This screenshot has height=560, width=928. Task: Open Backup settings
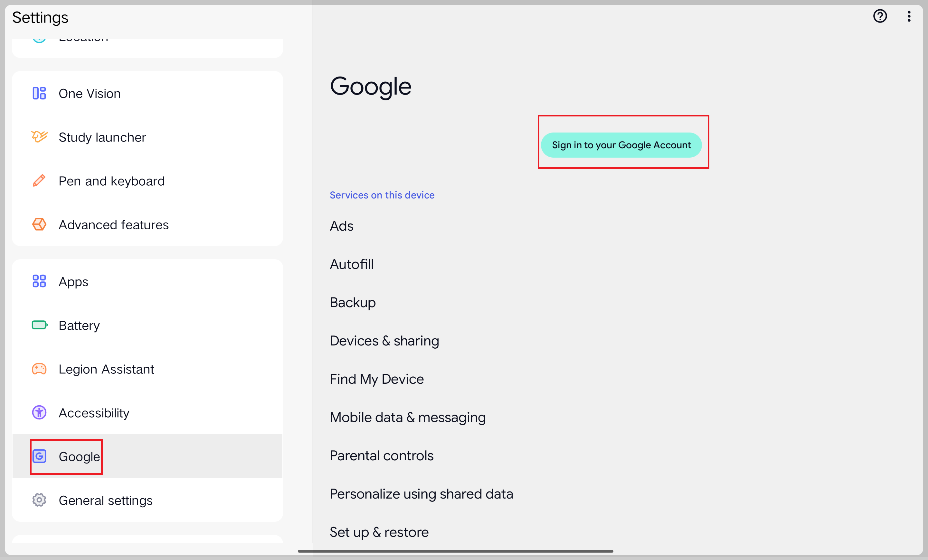tap(353, 303)
